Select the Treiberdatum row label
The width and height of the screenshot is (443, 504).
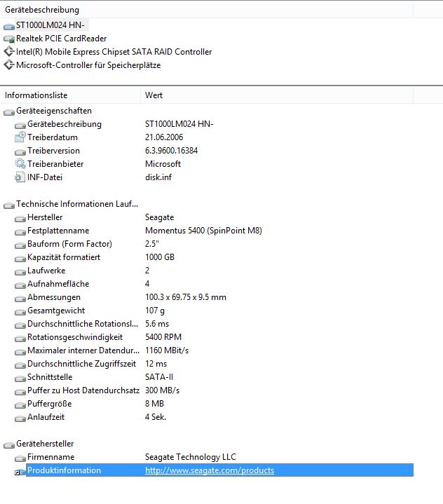click(x=53, y=137)
